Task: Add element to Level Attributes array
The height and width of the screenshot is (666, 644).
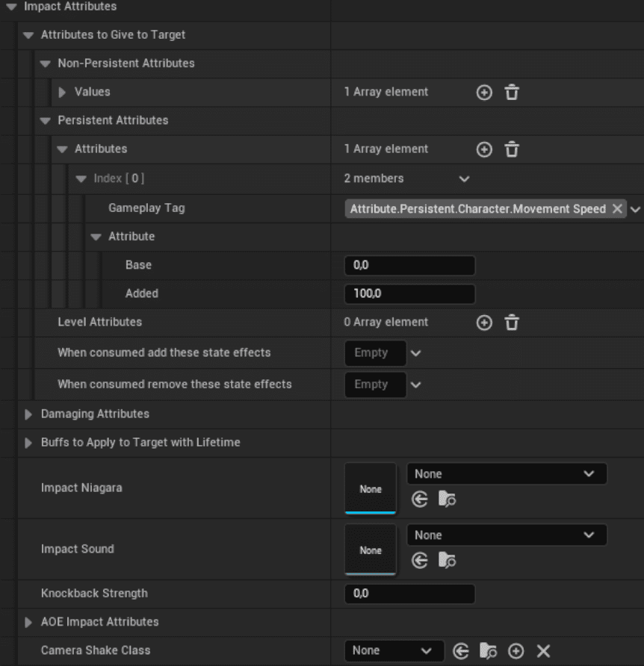Action: coord(484,323)
